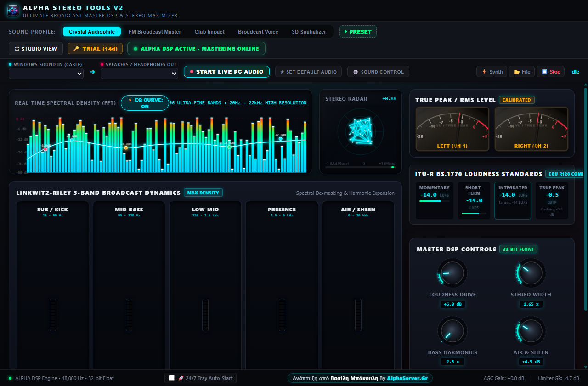Click the key icon Trial (14d) badge
Screen dimensions: 588x386
(95, 49)
